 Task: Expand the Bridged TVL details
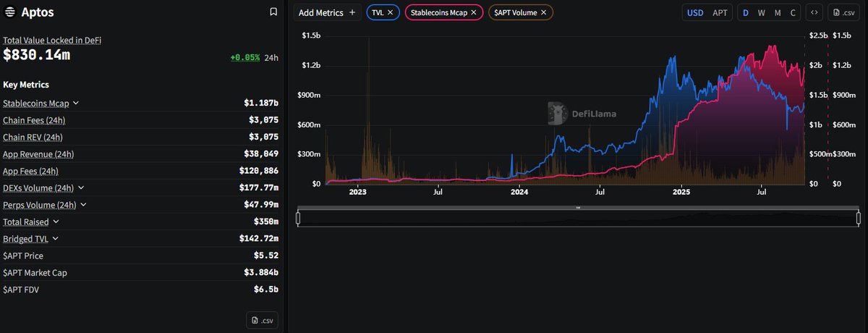click(55, 238)
